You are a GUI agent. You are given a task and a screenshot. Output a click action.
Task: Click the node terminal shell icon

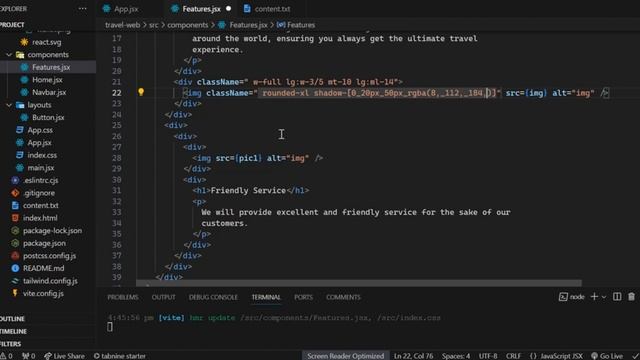tap(563, 297)
